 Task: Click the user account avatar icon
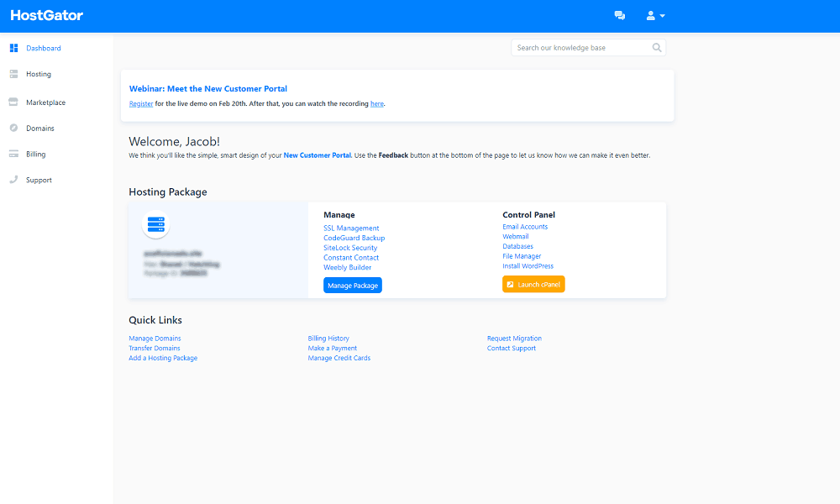coord(650,15)
